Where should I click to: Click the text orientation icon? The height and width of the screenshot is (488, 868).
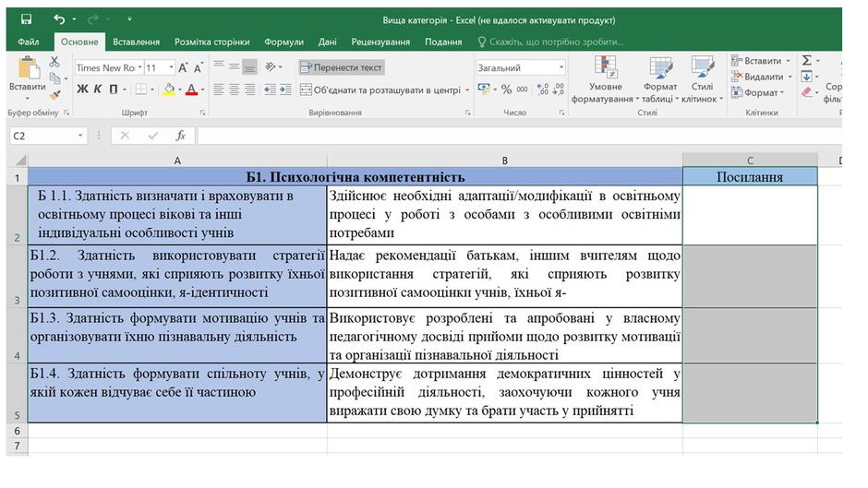point(271,67)
